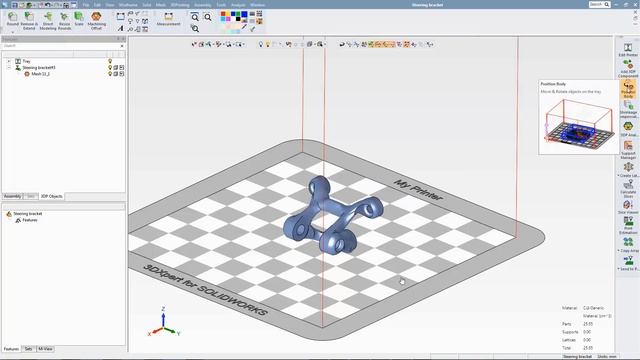Screen dimensions: 640x360
Task: Click the top-right Search box
Action: (599, 4)
